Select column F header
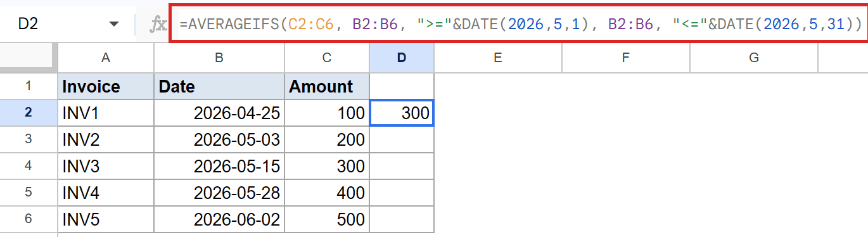 coord(625,58)
